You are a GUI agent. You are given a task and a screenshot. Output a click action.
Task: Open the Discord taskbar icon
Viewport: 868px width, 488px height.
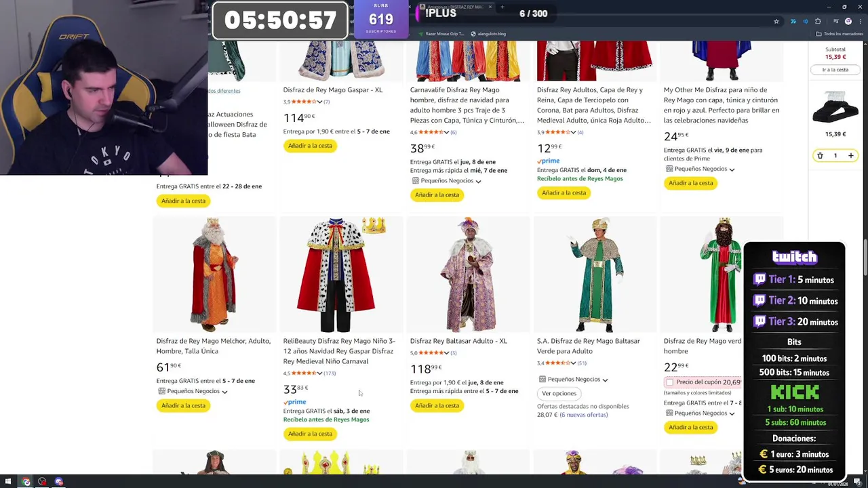click(x=59, y=482)
